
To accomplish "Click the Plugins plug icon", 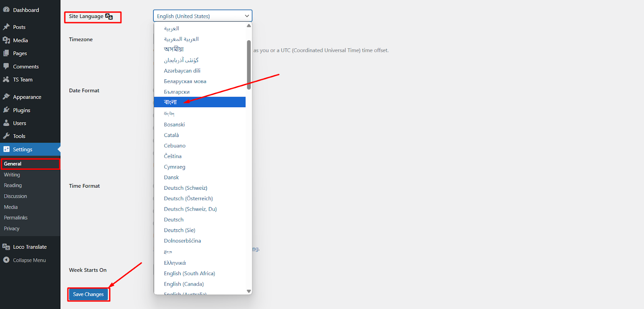I will tap(6, 110).
